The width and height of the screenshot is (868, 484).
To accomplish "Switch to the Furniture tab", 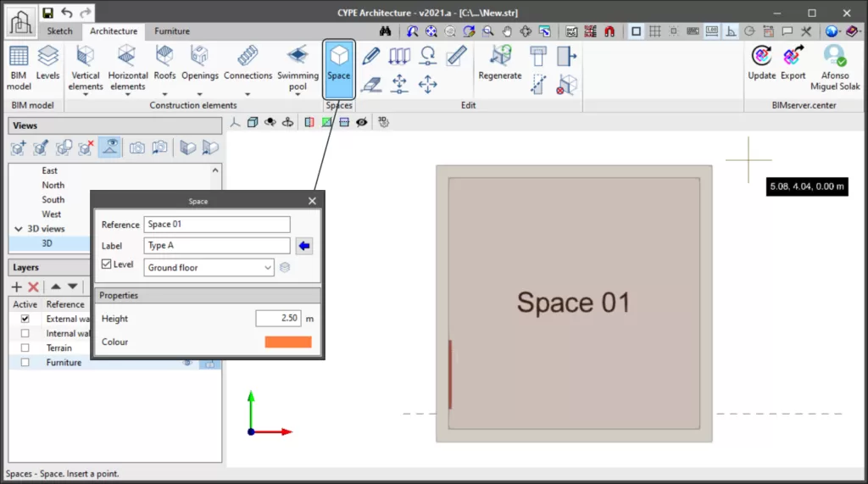I will [171, 31].
